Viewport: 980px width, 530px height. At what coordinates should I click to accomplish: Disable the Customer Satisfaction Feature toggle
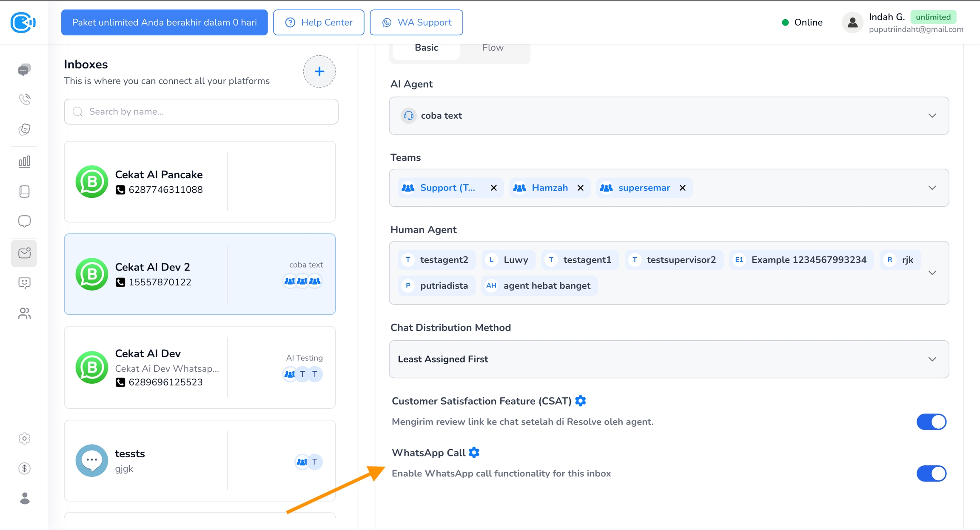pyautogui.click(x=931, y=422)
